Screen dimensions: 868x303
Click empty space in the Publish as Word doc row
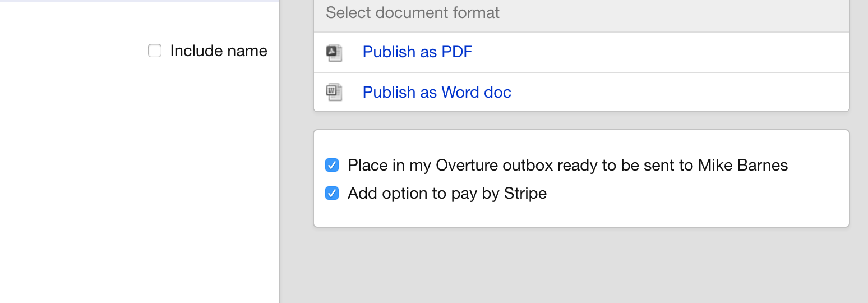[x=678, y=92]
